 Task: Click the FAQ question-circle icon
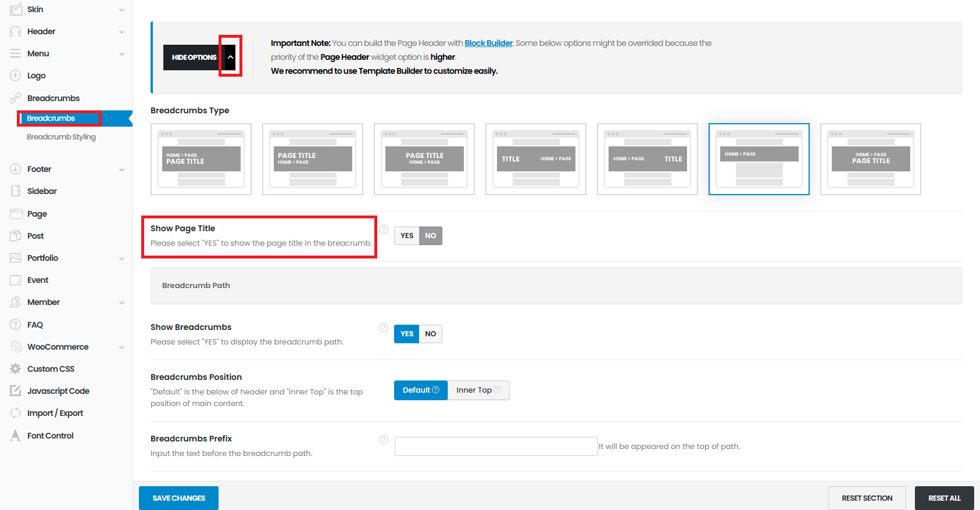tap(16, 325)
